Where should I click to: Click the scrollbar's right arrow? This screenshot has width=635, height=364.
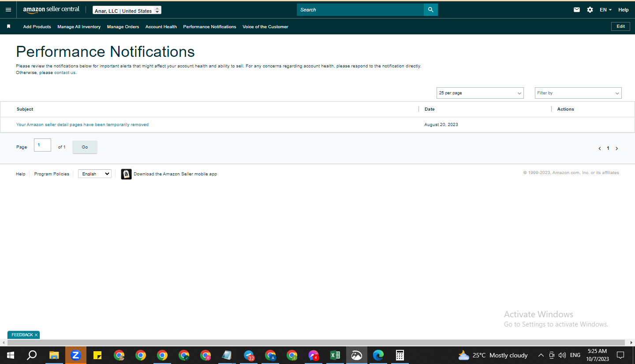pos(631,342)
